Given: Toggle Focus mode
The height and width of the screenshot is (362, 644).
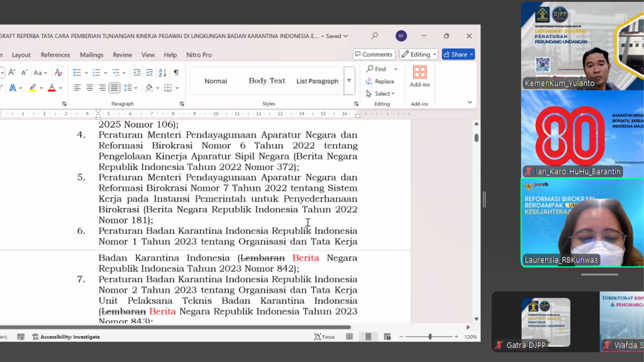Looking at the screenshot, I should pyautogui.click(x=324, y=337).
